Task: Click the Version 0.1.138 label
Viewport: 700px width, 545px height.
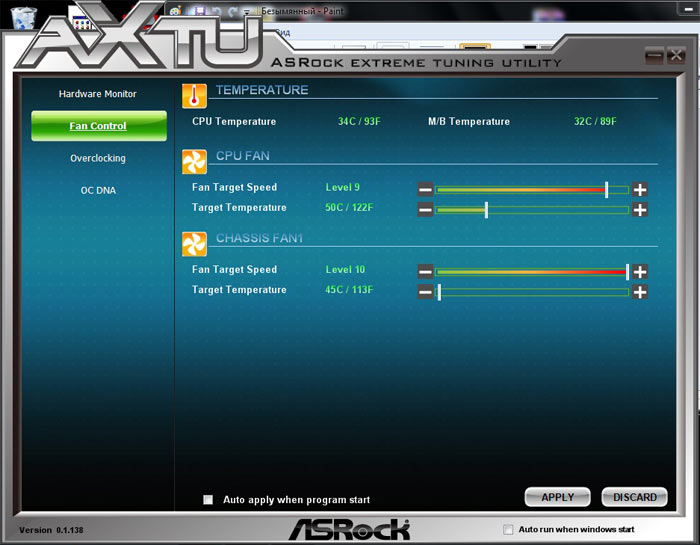Action: pyautogui.click(x=51, y=530)
